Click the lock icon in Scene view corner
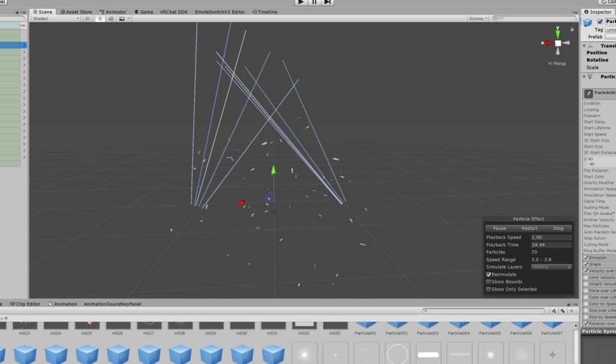616x364 pixels. [572, 29]
